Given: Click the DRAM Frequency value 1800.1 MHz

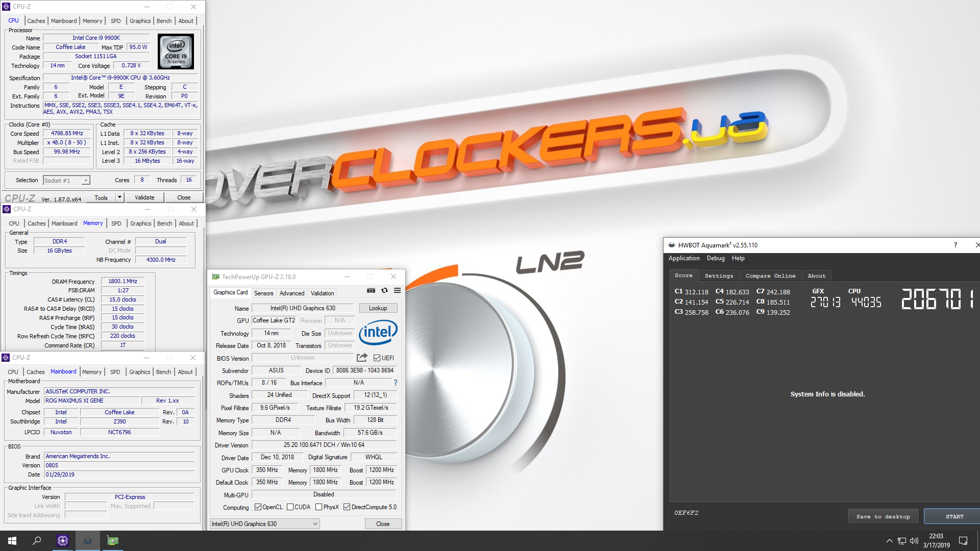Looking at the screenshot, I should [x=122, y=282].
